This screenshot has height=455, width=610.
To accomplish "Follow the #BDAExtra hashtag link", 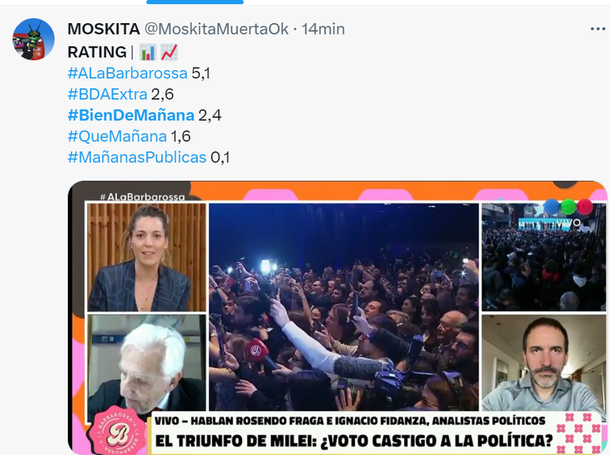I will [x=107, y=94].
